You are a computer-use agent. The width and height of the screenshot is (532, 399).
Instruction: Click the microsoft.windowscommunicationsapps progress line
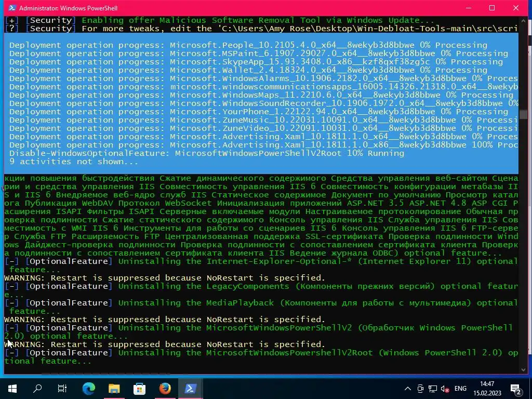pyautogui.click(x=263, y=87)
